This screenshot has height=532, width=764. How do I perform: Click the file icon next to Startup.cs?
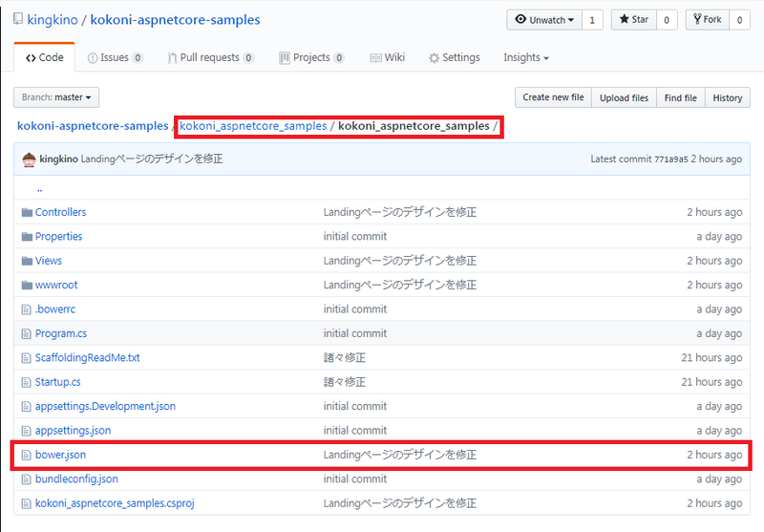click(27, 382)
